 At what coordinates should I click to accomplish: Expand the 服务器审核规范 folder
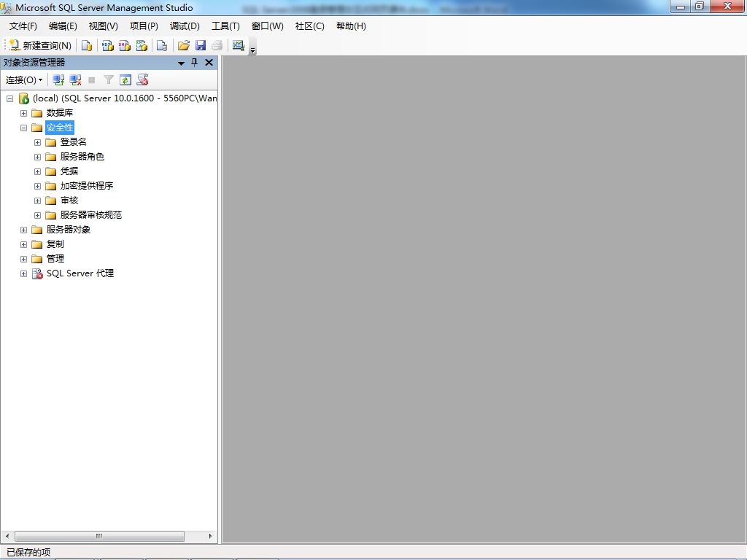[x=37, y=215]
